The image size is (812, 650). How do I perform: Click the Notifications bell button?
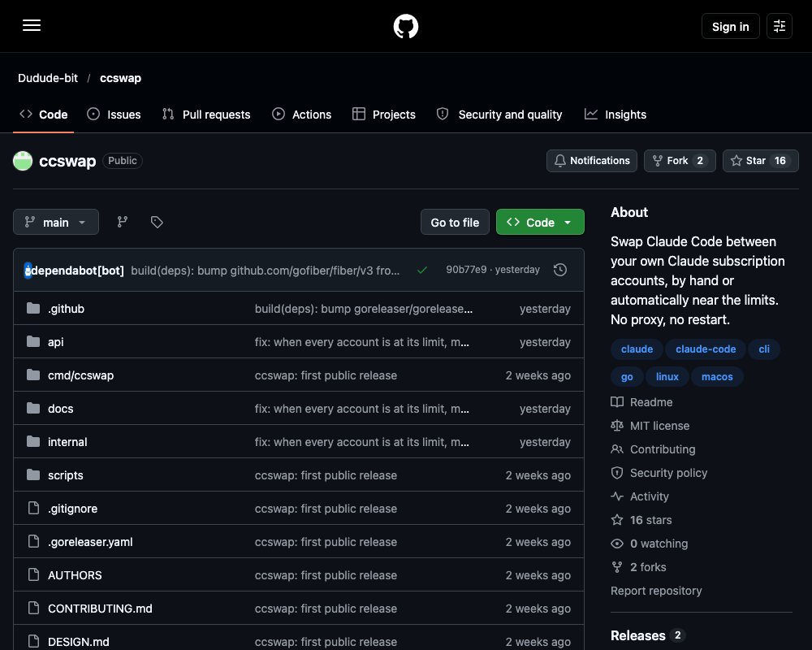(x=592, y=161)
